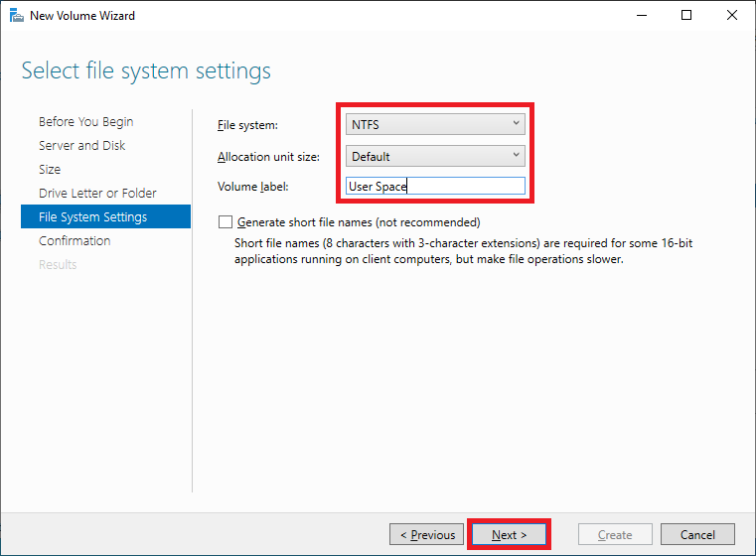The height and width of the screenshot is (556, 756).
Task: Click the Generate short file names label
Action: pos(359,222)
